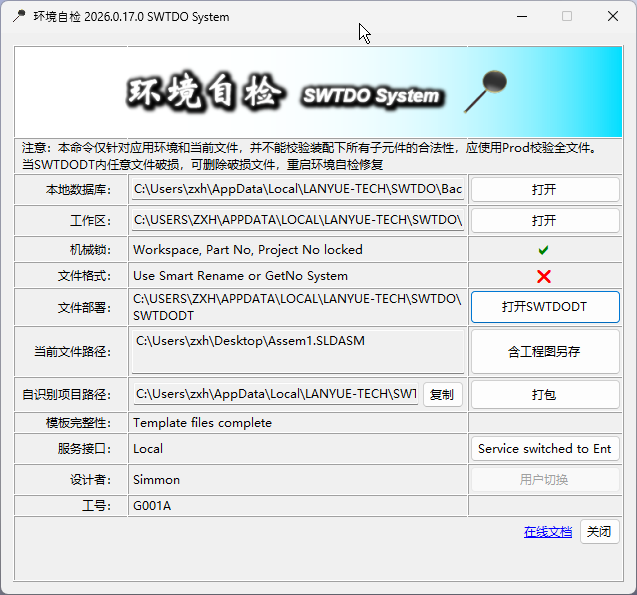
Task: Copy the 自识别项目路径 with 复制
Action: (x=442, y=395)
